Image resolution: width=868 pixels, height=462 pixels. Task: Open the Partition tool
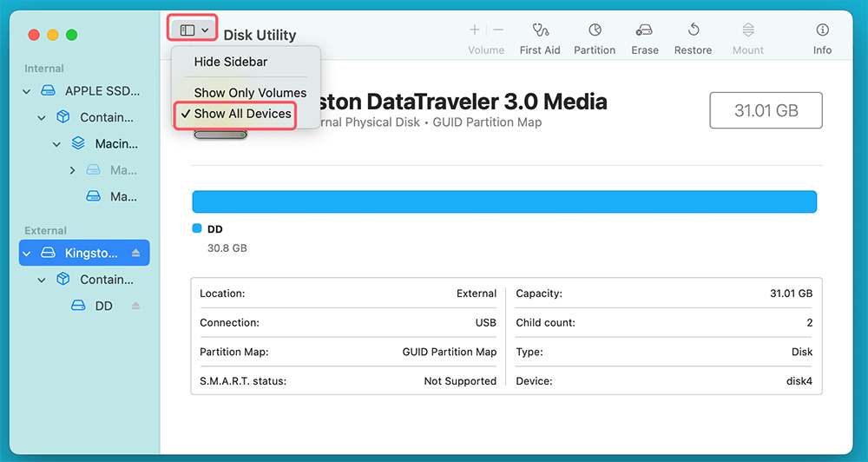click(x=595, y=30)
